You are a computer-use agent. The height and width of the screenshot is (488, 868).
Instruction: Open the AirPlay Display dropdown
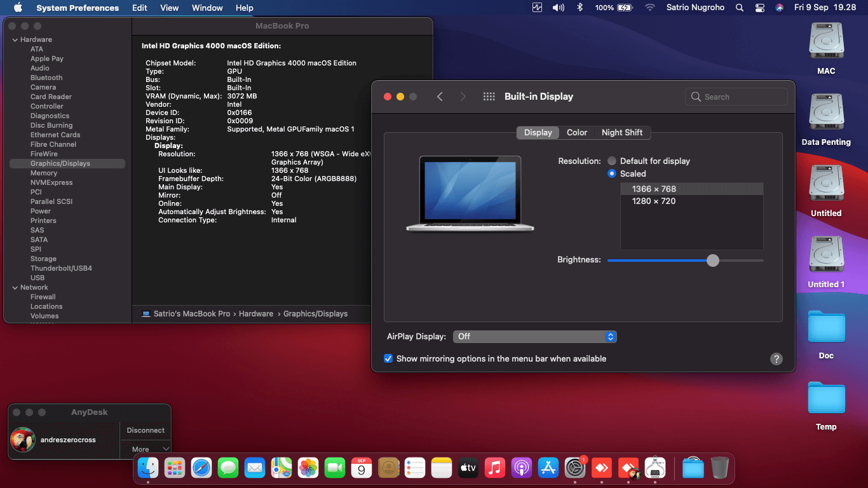534,337
